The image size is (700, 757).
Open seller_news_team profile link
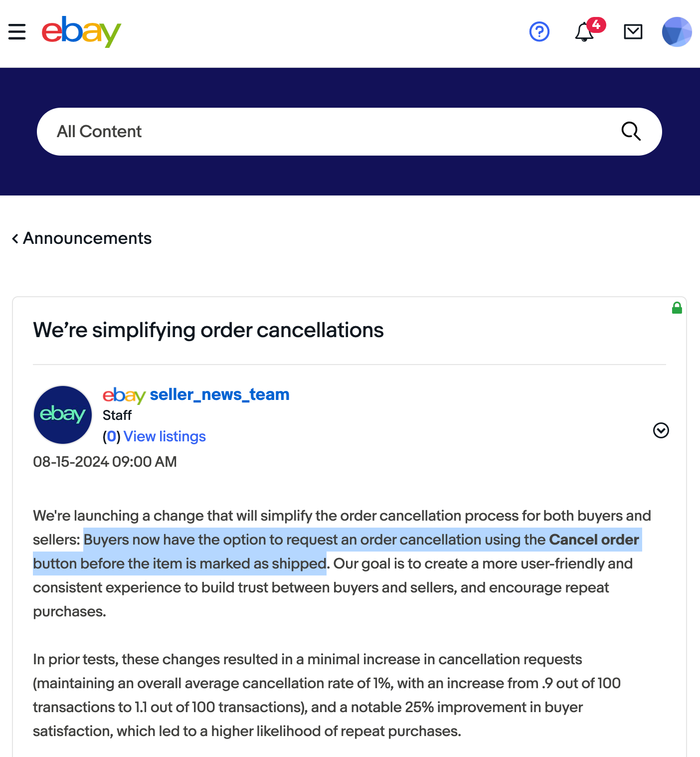click(219, 394)
